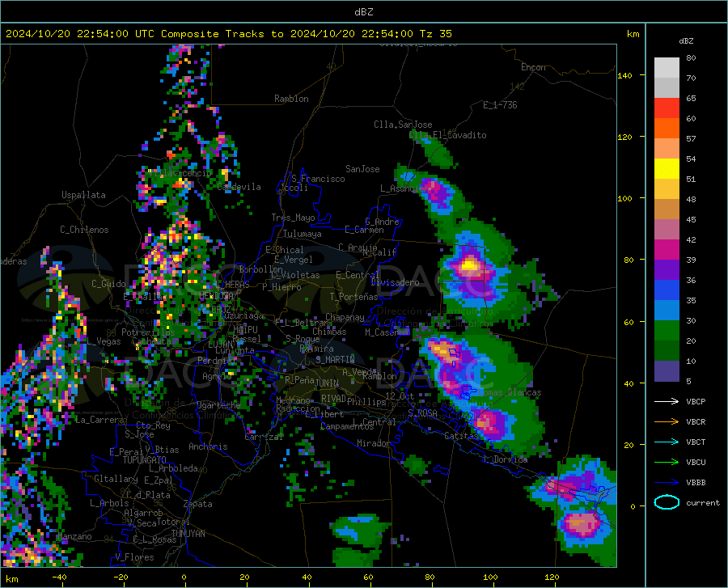Click the 'V_Flores' place label on map
The image size is (728, 588).
click(x=134, y=557)
